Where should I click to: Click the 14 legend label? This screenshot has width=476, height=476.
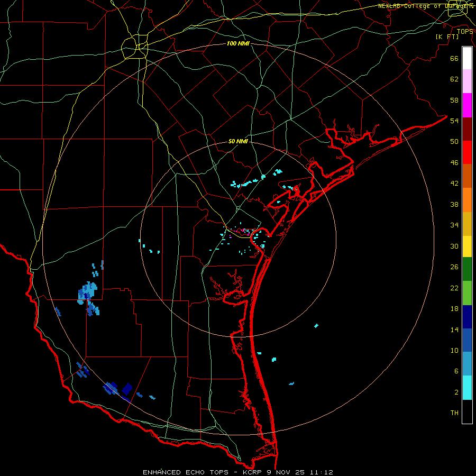(x=454, y=329)
